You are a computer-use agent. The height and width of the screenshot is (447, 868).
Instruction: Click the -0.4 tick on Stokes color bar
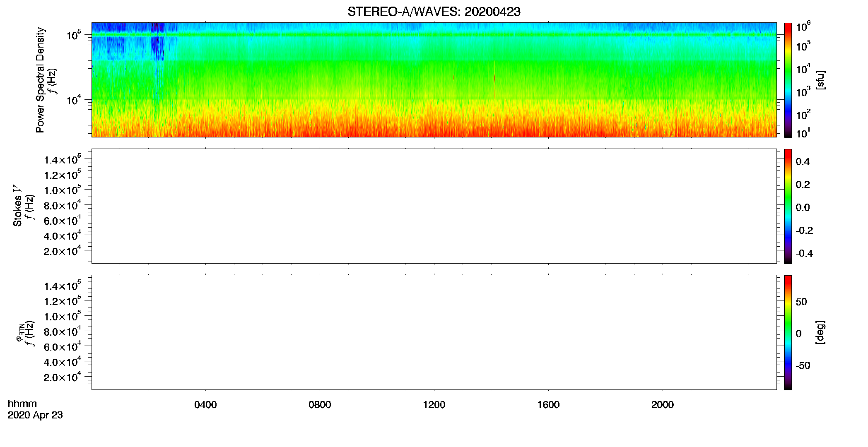[804, 254]
